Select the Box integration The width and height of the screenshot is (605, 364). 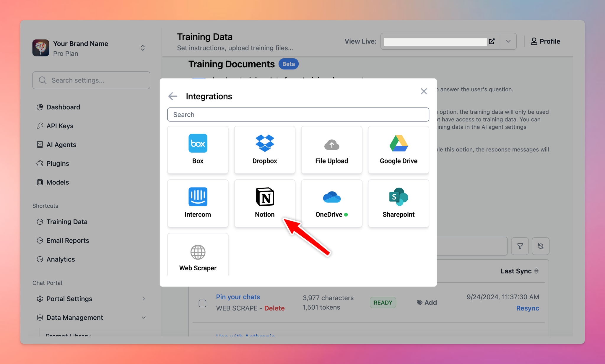[198, 150]
